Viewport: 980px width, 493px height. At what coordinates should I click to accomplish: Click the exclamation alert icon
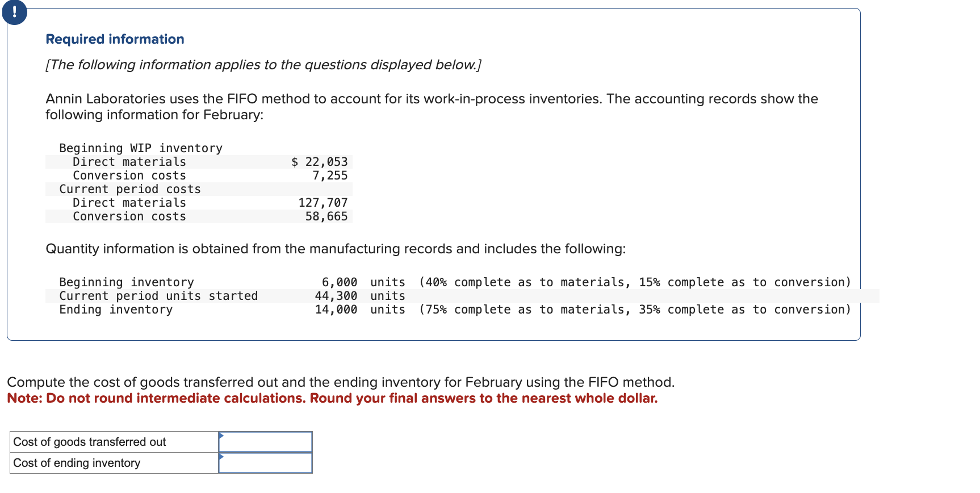14,12
